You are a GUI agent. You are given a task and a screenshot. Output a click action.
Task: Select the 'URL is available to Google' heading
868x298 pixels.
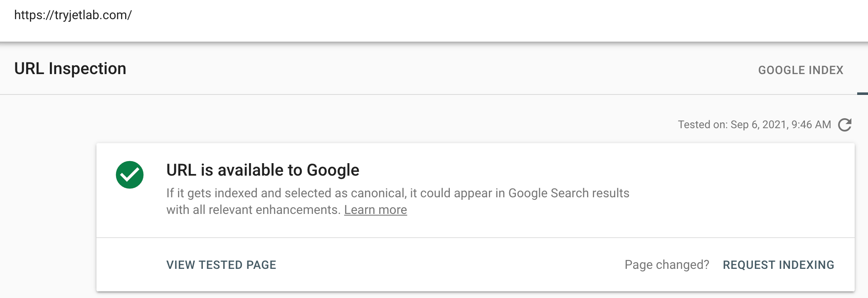coord(263,170)
